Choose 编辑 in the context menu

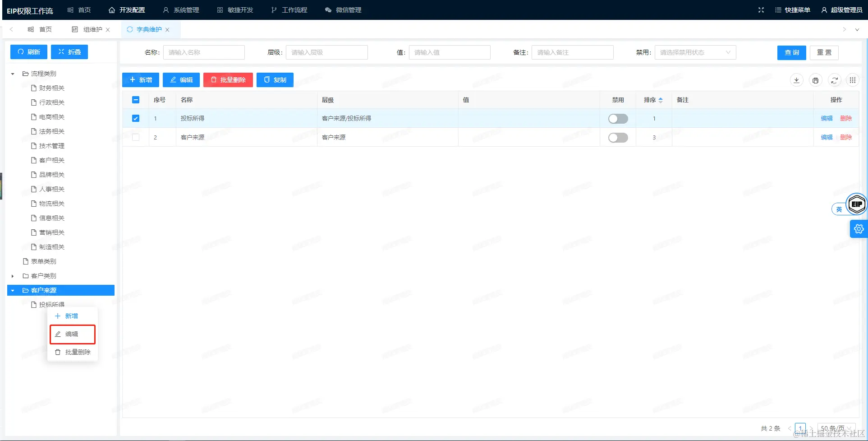[72, 334]
